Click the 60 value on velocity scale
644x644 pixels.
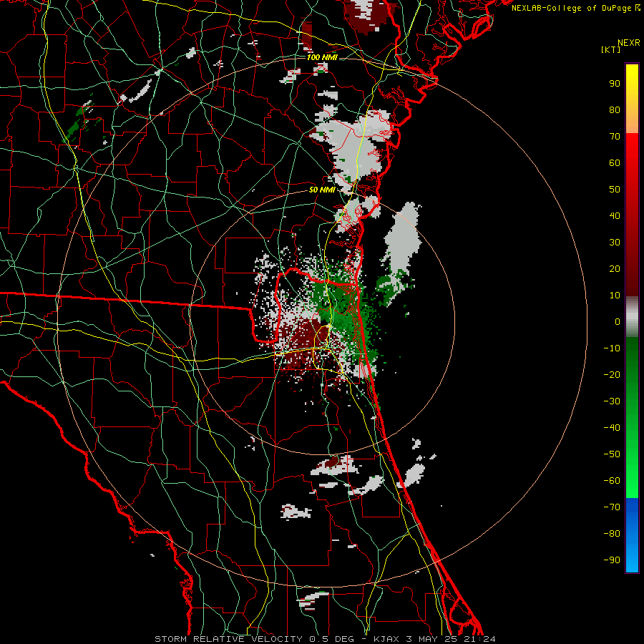tap(615, 163)
